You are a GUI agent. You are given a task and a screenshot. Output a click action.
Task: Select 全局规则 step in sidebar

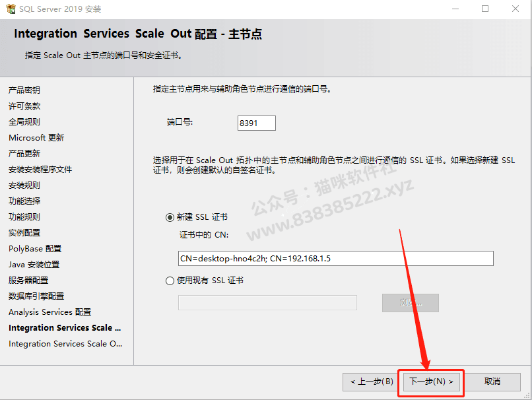[24, 122]
